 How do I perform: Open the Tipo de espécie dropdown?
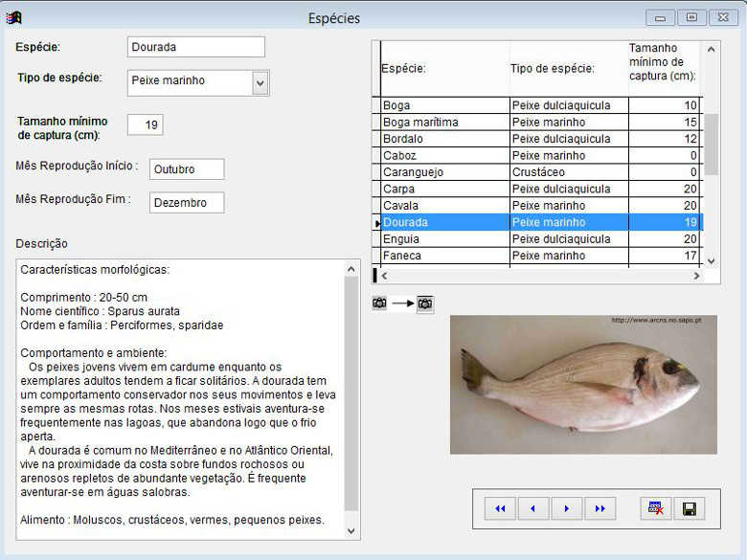(x=260, y=83)
